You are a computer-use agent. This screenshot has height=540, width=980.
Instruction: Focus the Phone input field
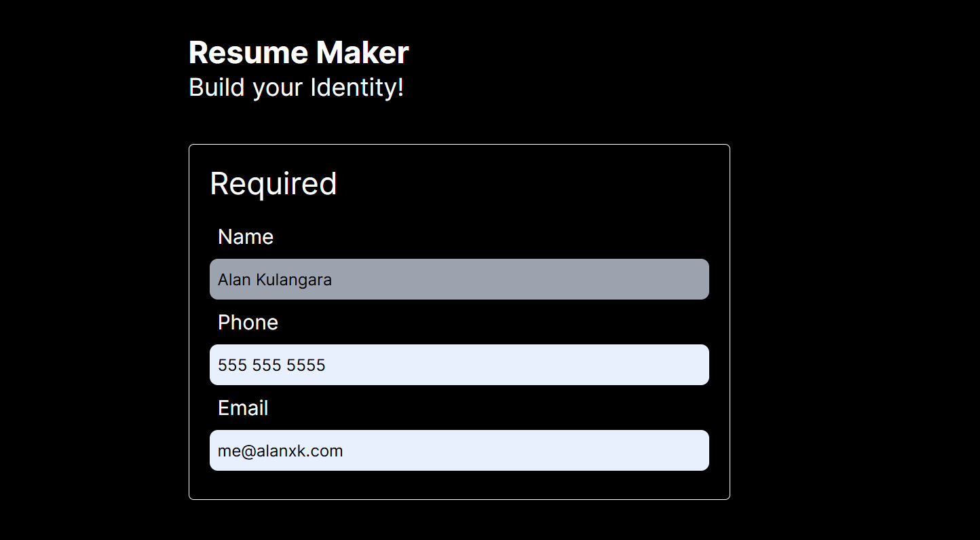459,365
